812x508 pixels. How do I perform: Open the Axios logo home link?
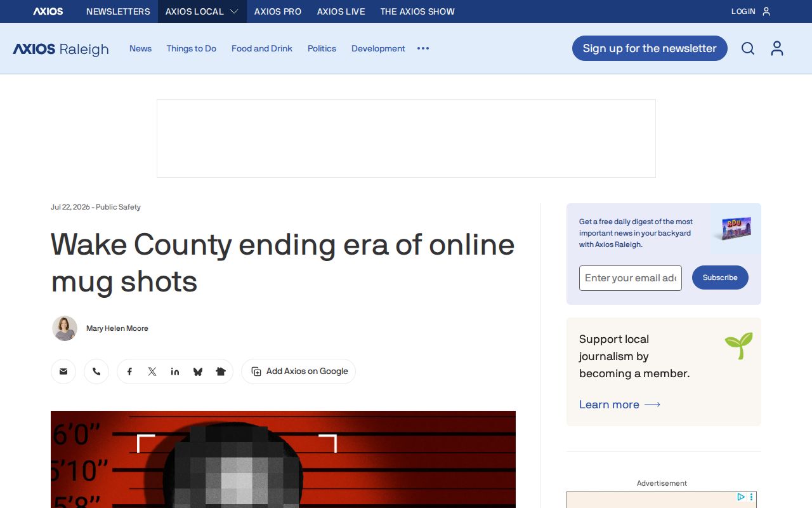point(48,11)
